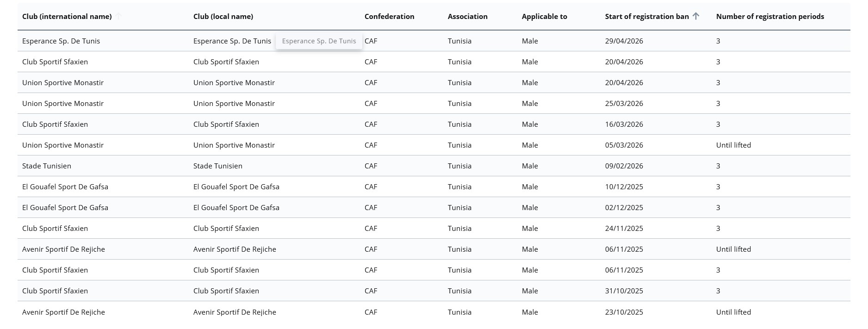
Task: Sort by Club (local name) column
Action: point(223,16)
